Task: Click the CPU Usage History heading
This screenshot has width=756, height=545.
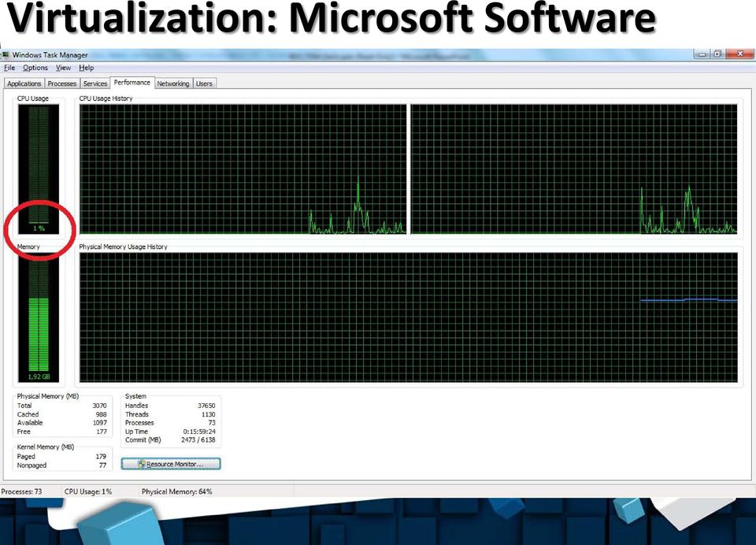Action: point(106,98)
